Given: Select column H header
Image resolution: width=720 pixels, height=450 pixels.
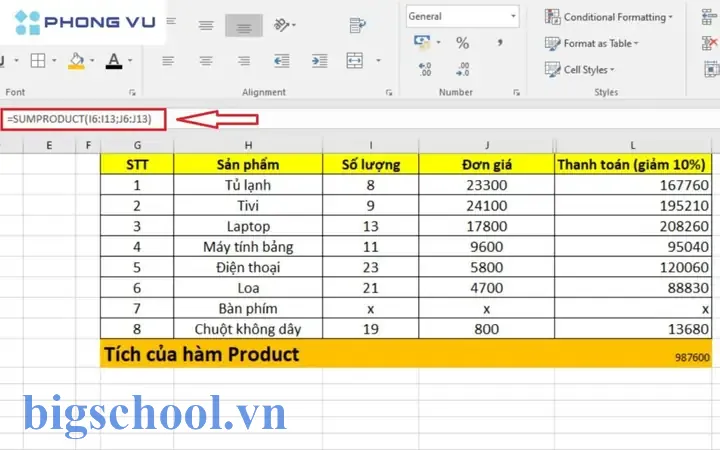Looking at the screenshot, I should tap(248, 146).
